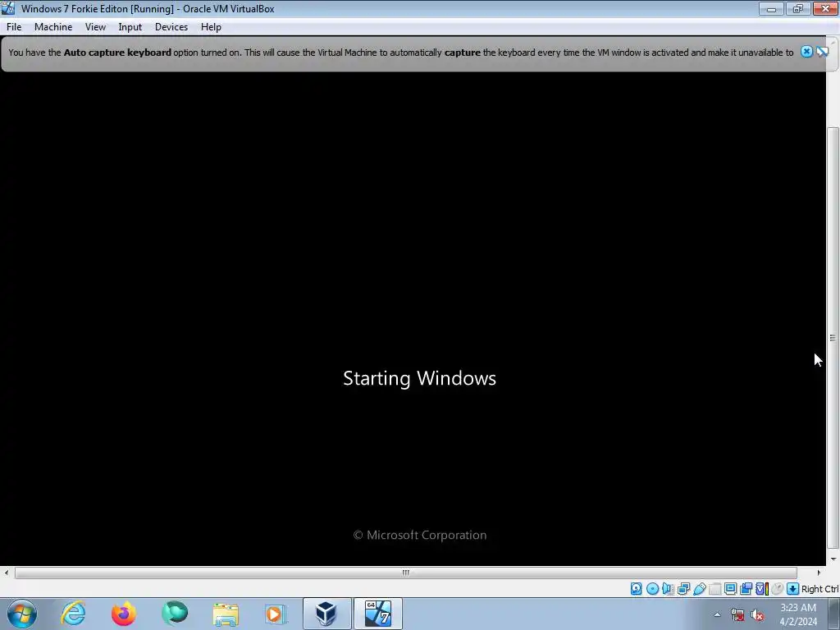Open Windows Media Player from taskbar

[276, 614]
